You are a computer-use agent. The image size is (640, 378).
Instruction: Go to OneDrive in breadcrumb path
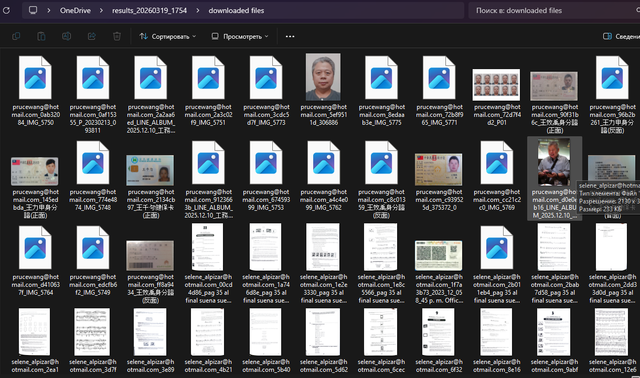[x=75, y=11]
